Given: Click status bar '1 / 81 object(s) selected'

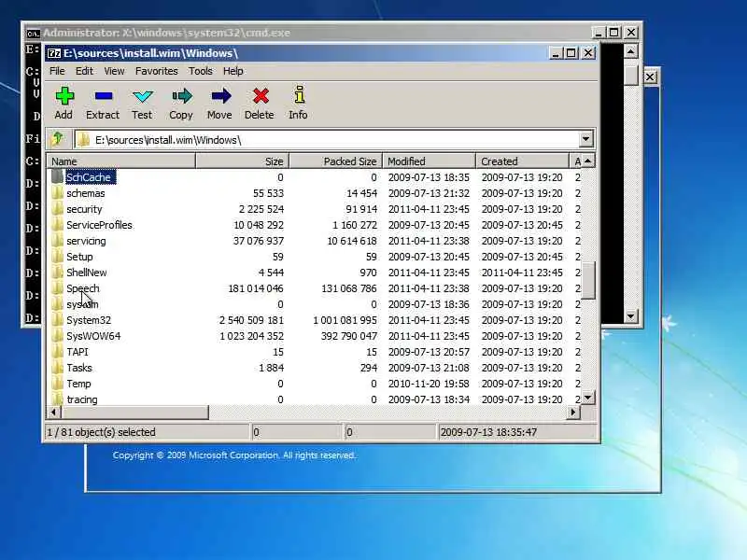Looking at the screenshot, I should pyautogui.click(x=102, y=432).
